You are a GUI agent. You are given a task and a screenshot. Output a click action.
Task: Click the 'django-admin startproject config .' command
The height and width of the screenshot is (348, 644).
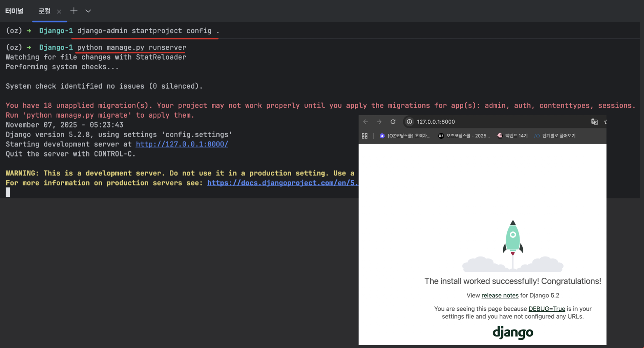[148, 31]
